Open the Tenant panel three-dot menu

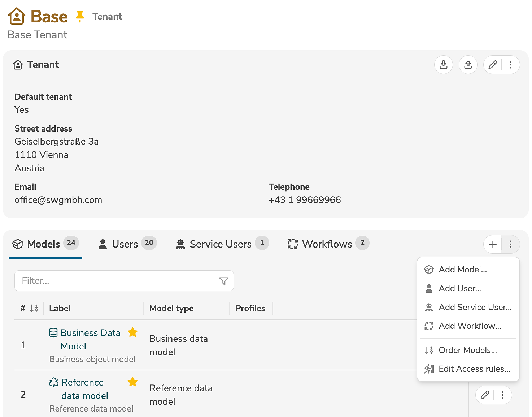pyautogui.click(x=510, y=65)
